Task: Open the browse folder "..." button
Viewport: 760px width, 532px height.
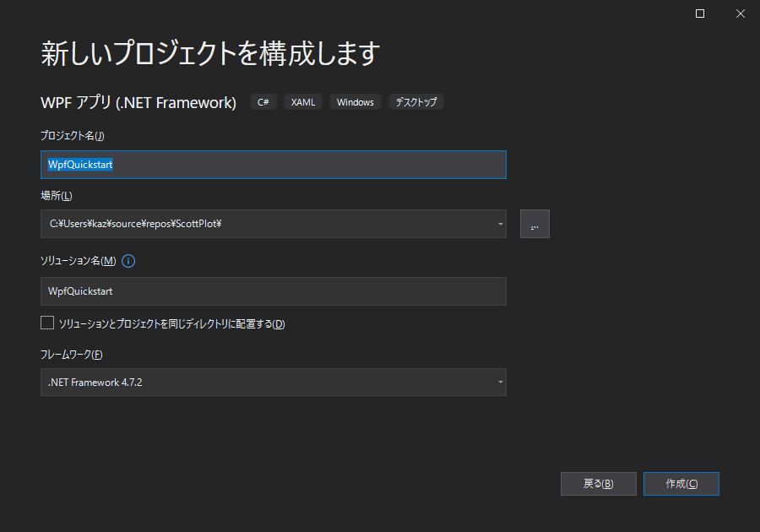Action: (535, 224)
